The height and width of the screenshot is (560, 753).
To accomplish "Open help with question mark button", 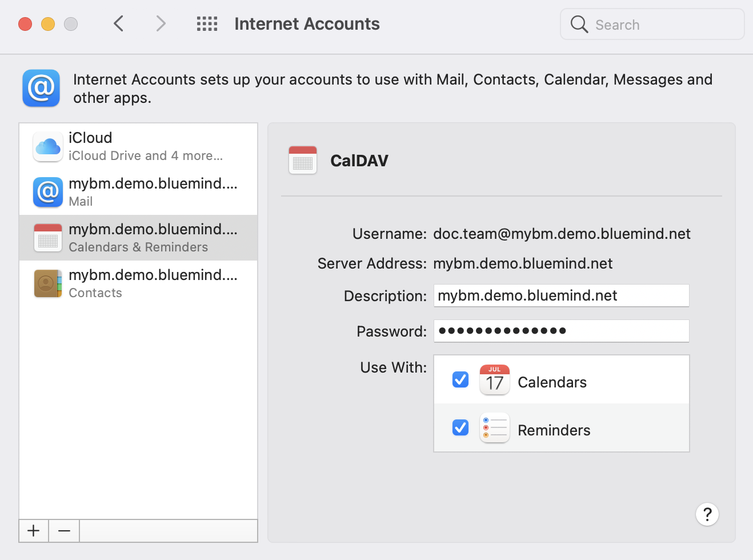I will 707,514.
